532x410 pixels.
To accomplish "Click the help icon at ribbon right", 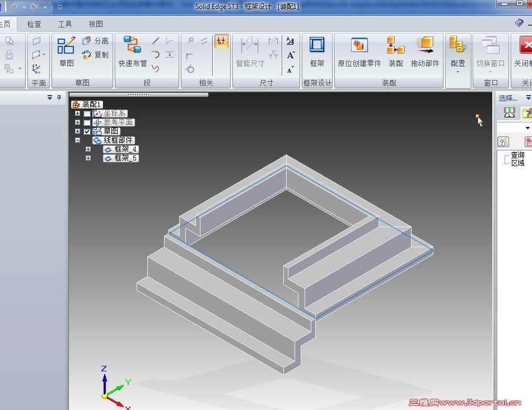I will pyautogui.click(x=519, y=23).
